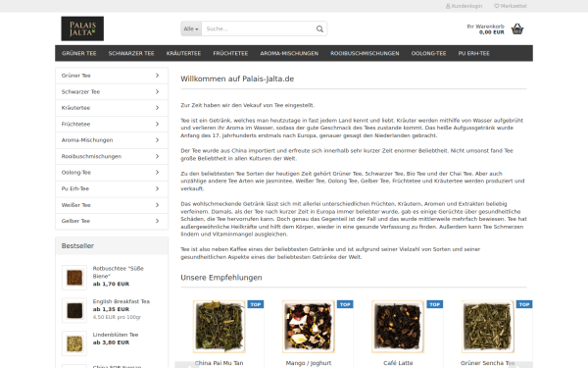Click the Merkzettel heart icon
The height and width of the screenshot is (368, 588).
497,6
